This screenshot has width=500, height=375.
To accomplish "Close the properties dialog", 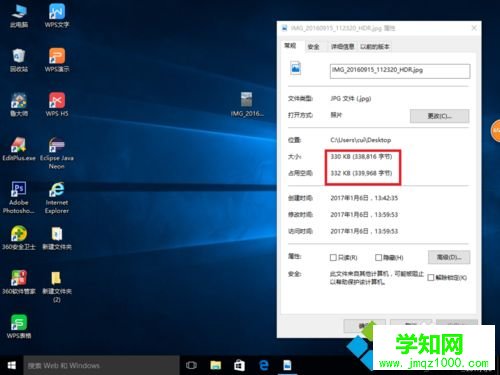I will 474,28.
